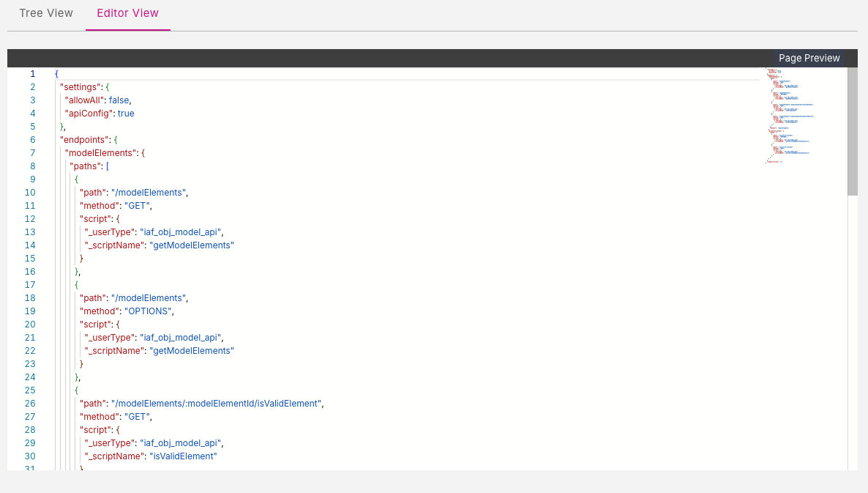The height and width of the screenshot is (493, 868).
Task: Click the editor's vertical scrollbar thumb
Action: (x=853, y=132)
